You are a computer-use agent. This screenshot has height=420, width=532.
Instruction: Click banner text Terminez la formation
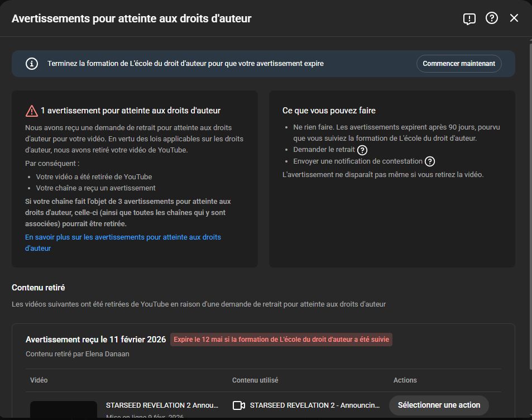(x=185, y=64)
